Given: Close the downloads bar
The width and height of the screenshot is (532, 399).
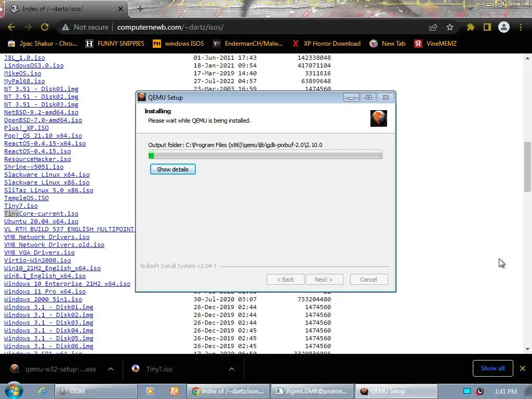Looking at the screenshot, I should click(523, 368).
